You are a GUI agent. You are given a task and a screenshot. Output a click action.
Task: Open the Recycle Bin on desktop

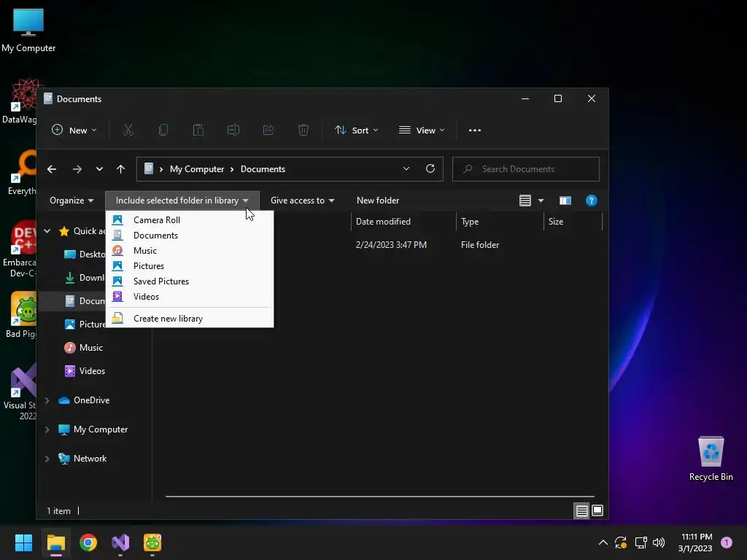pyautogui.click(x=711, y=459)
